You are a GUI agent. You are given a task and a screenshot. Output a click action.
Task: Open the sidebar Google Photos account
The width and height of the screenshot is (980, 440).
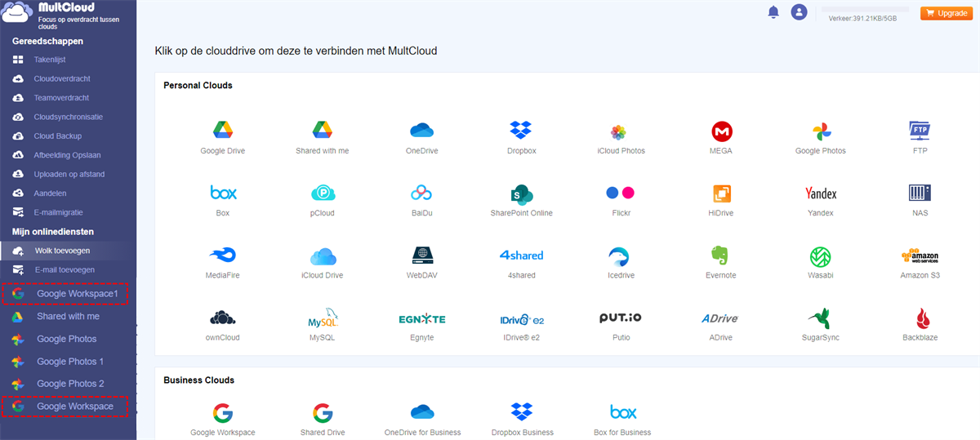pyautogui.click(x=69, y=339)
